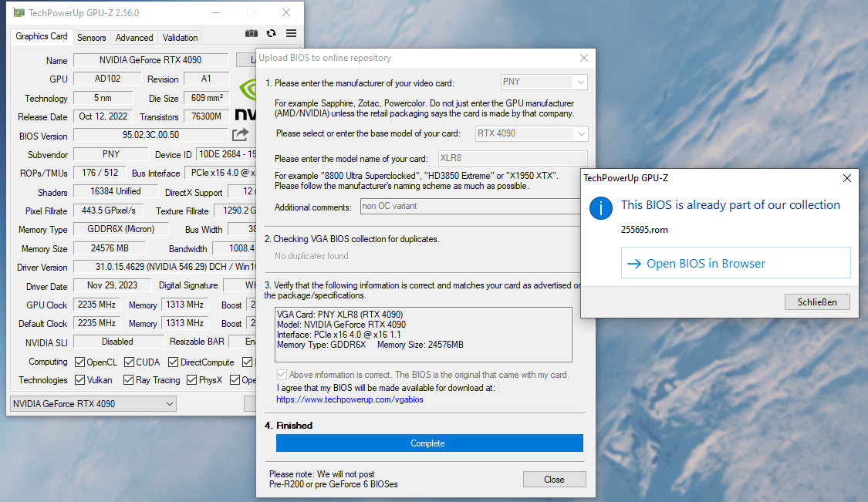Toggle the Ray Tracing checkbox
The image size is (868, 502).
(128, 379)
